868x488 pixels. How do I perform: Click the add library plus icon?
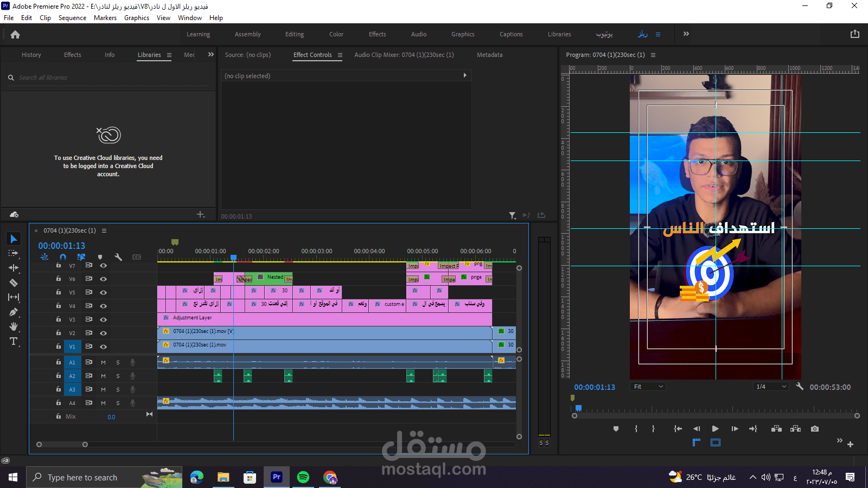(x=200, y=215)
